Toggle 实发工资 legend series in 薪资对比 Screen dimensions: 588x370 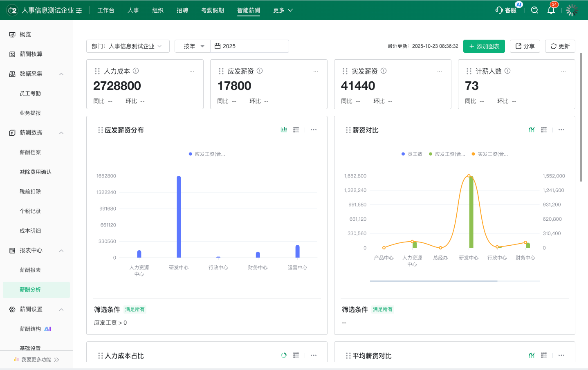coord(489,154)
